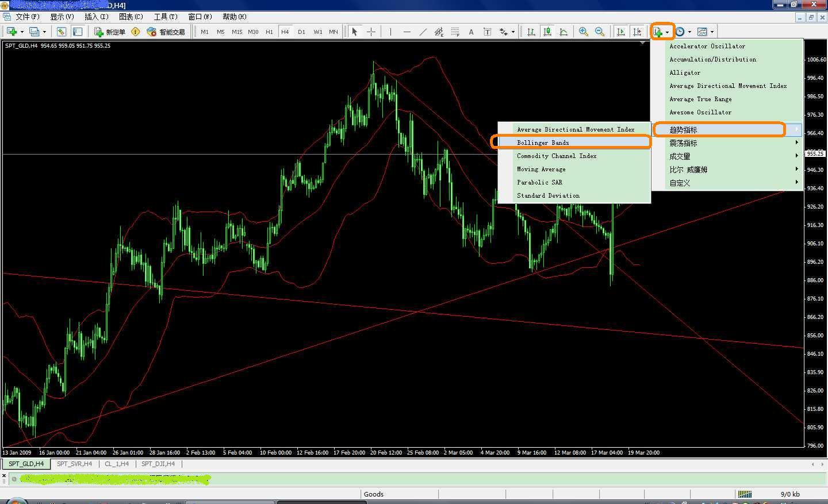Switch to the SPT_DJI,H4 chart tab
This screenshot has height=504, width=828.
158,464
